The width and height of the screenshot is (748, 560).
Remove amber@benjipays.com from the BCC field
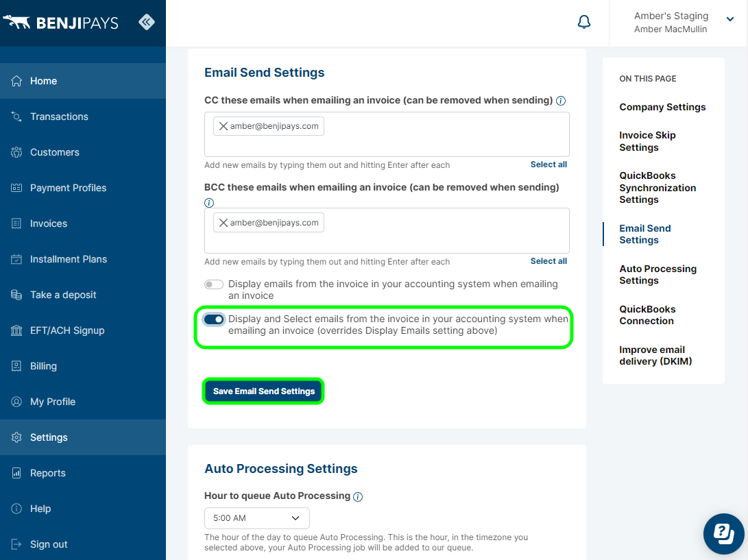tap(224, 223)
